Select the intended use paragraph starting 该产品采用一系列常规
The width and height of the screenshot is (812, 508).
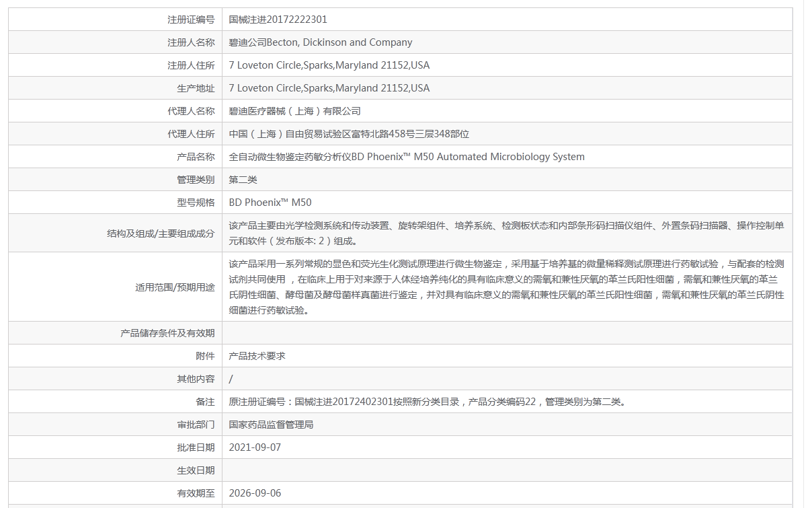[506, 287]
